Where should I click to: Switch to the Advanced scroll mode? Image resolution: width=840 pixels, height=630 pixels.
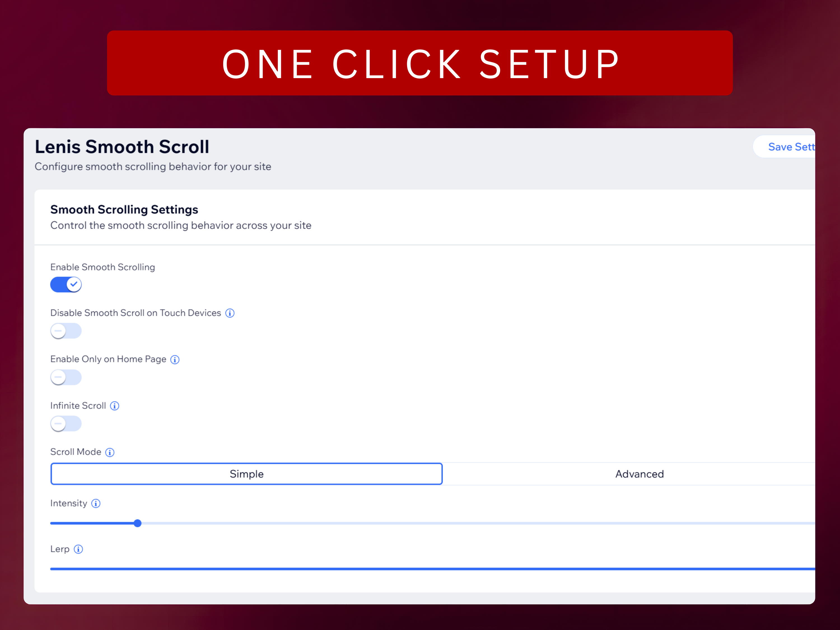coord(639,474)
